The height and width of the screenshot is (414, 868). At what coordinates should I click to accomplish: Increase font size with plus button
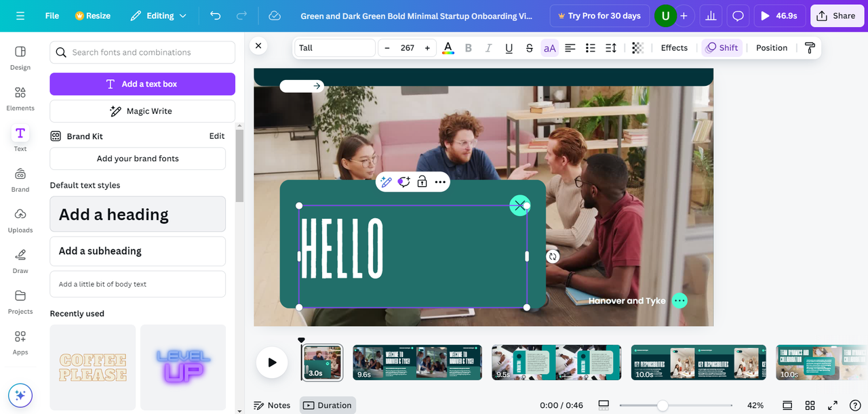point(427,47)
